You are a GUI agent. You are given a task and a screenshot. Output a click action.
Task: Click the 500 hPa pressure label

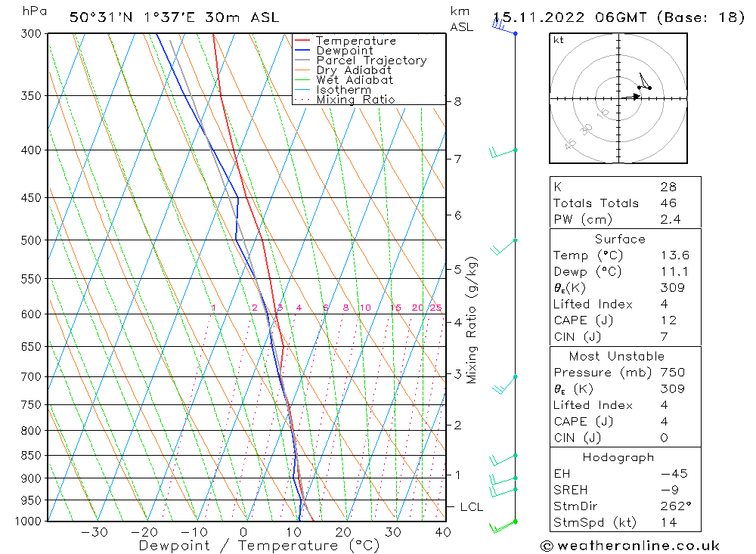(31, 240)
